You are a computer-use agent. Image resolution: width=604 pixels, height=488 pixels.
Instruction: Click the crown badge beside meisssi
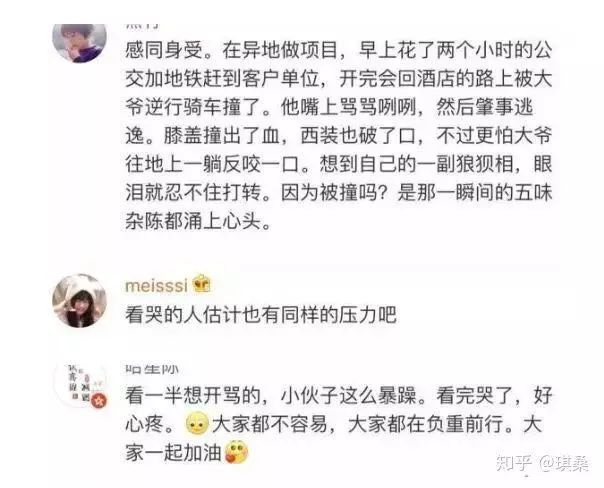[x=201, y=284]
